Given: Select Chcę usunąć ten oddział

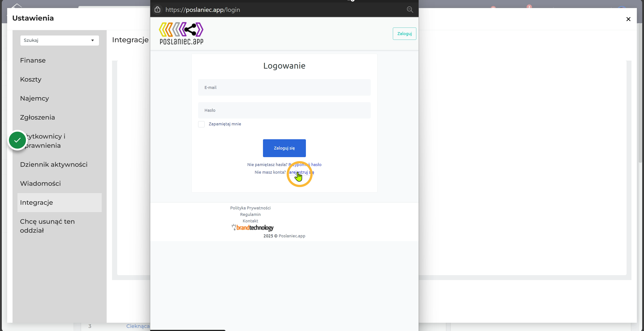Looking at the screenshot, I should tap(47, 226).
